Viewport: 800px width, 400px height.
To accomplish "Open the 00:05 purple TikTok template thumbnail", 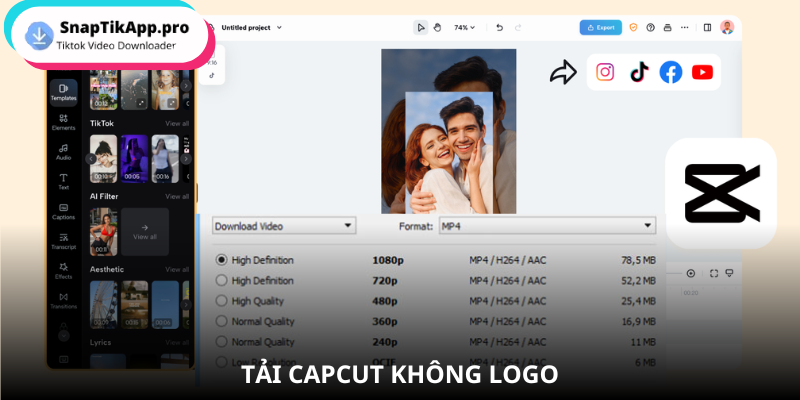I will [134, 159].
